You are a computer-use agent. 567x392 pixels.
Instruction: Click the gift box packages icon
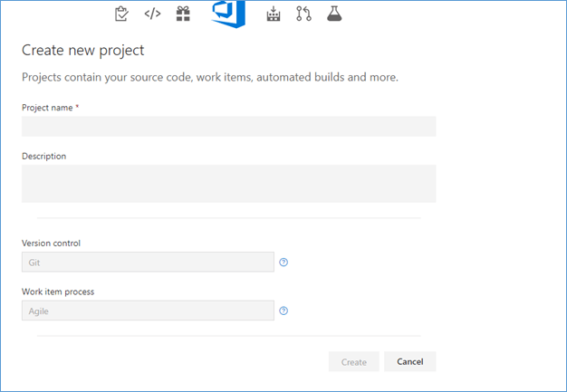[x=183, y=14]
